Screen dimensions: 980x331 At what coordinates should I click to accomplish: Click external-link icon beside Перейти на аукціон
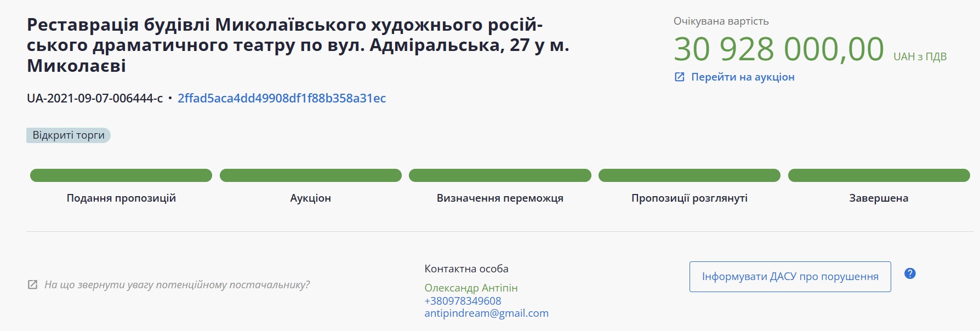click(x=679, y=77)
